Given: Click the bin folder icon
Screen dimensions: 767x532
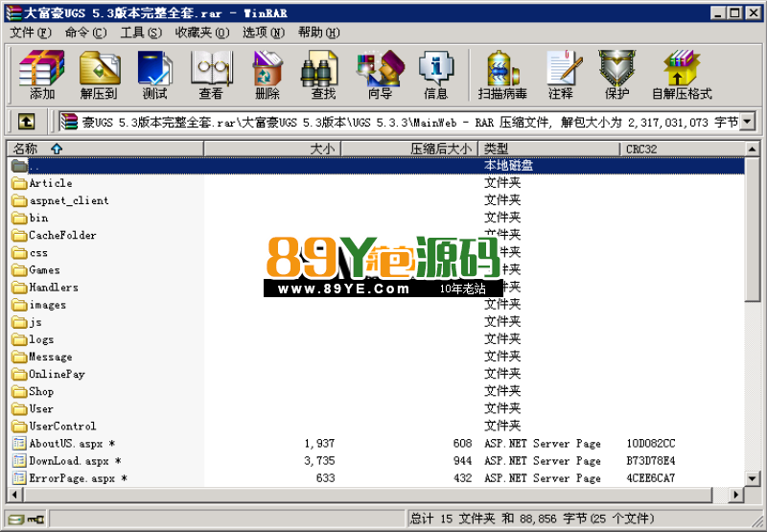Looking at the screenshot, I should (19, 219).
